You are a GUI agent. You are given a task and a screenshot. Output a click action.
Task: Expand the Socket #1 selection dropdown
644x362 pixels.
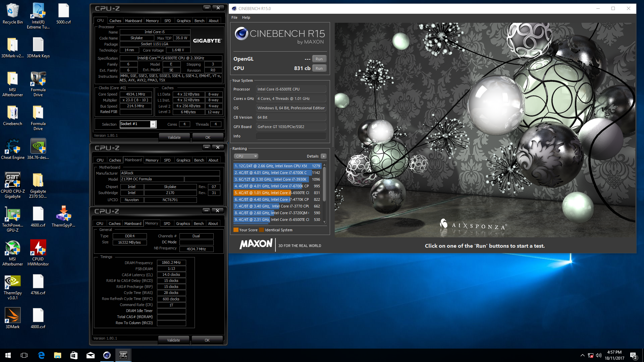153,124
